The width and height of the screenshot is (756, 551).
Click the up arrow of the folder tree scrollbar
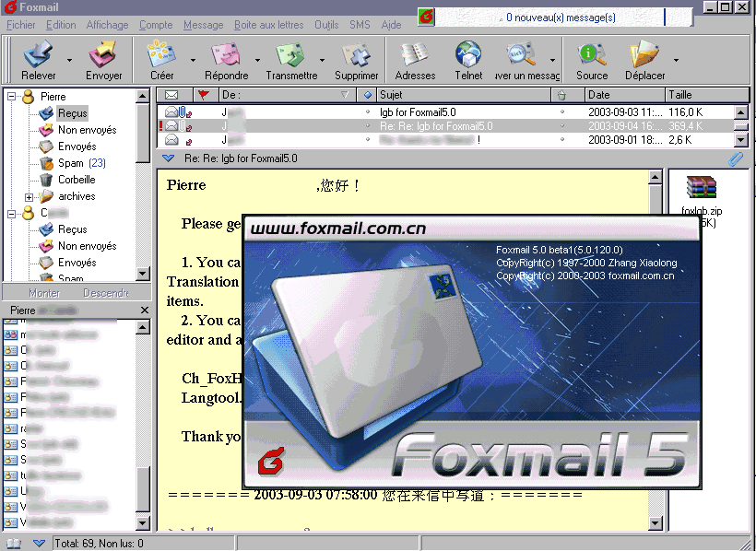[143, 96]
